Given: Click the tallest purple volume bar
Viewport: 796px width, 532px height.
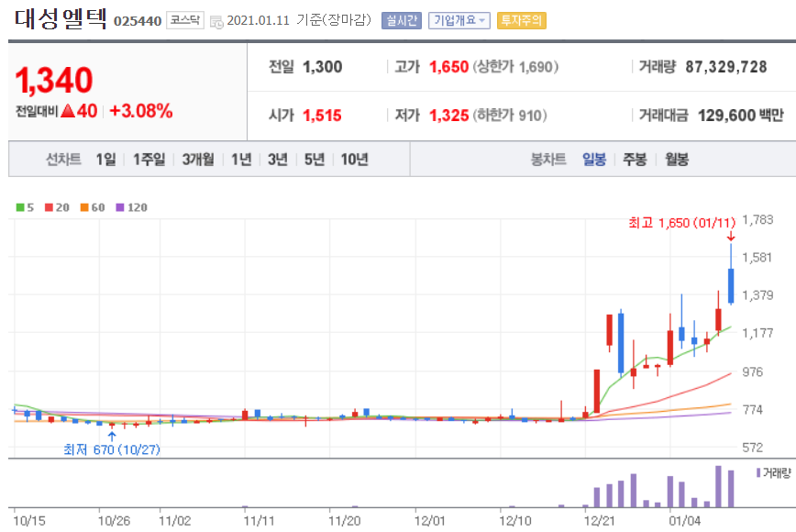Looking at the screenshot, I should 718,486.
